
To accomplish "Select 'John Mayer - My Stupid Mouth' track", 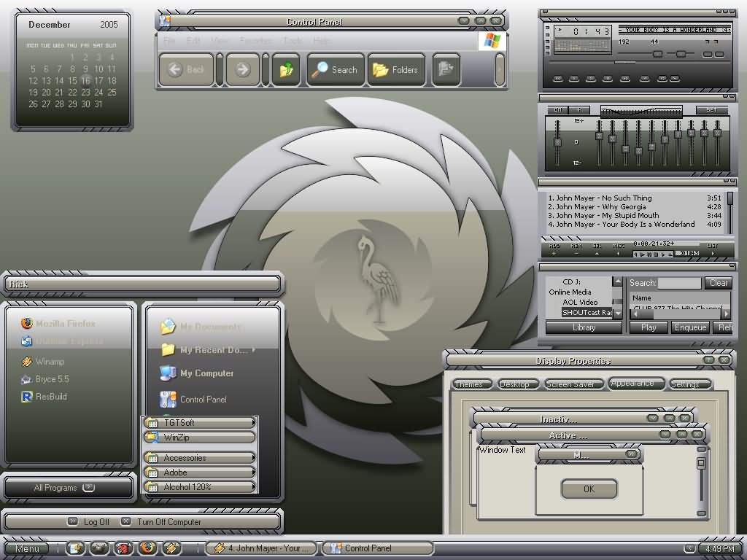I will [x=635, y=215].
